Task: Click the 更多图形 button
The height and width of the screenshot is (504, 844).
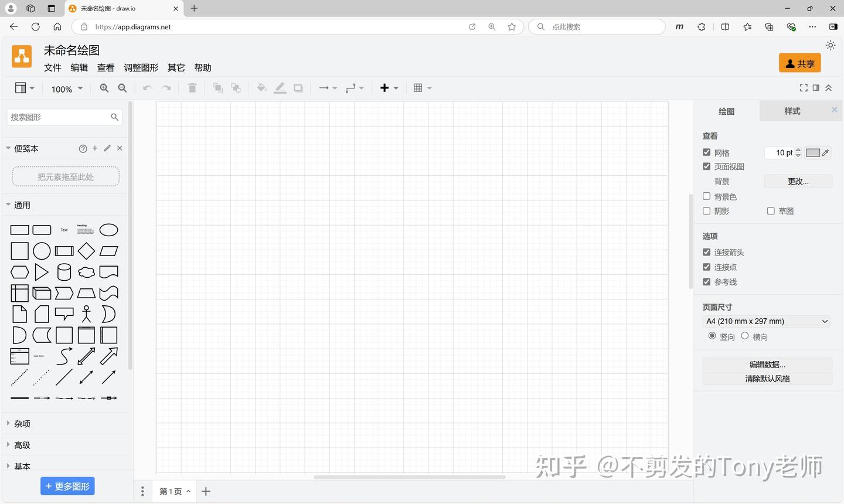Action: coord(67,486)
